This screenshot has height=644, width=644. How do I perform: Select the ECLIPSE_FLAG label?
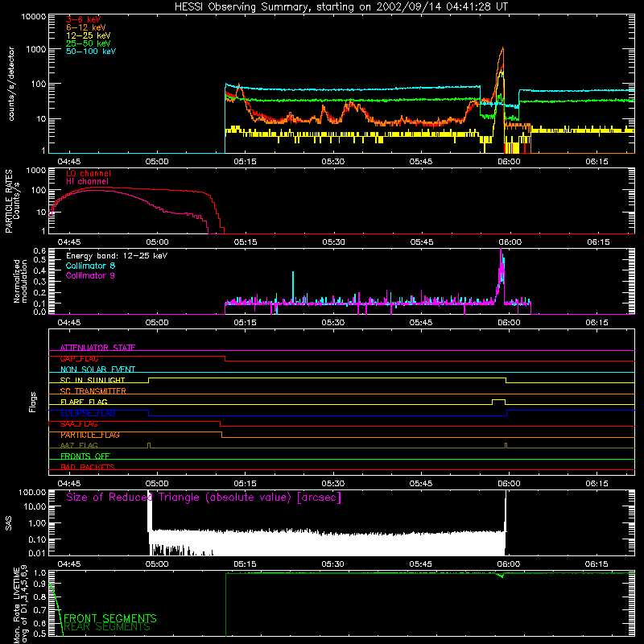coord(88,413)
